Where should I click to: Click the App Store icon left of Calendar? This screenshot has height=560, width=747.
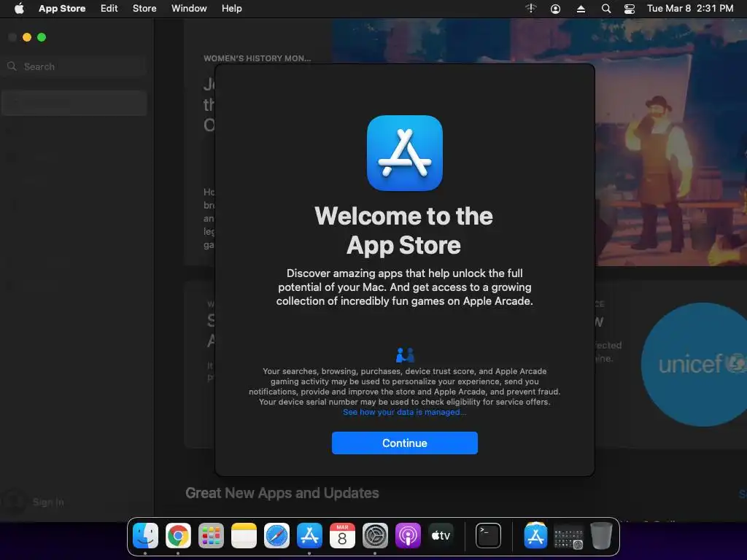tap(309, 536)
